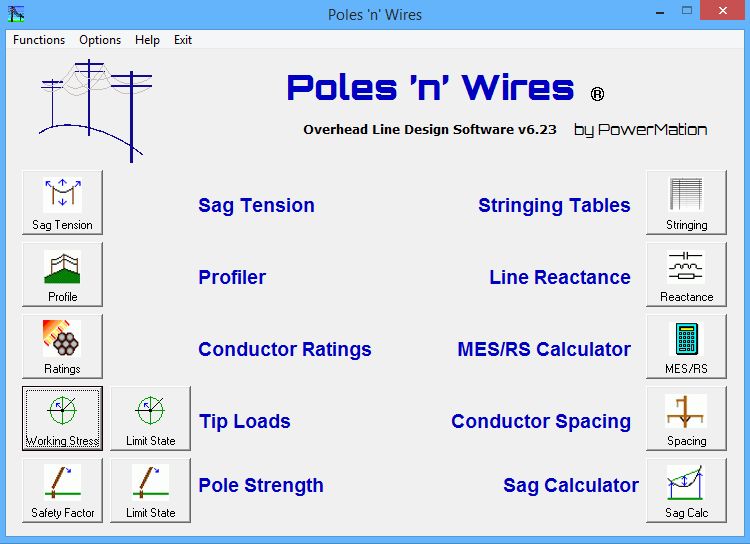Open the Options menu
750x544 pixels.
pos(100,40)
